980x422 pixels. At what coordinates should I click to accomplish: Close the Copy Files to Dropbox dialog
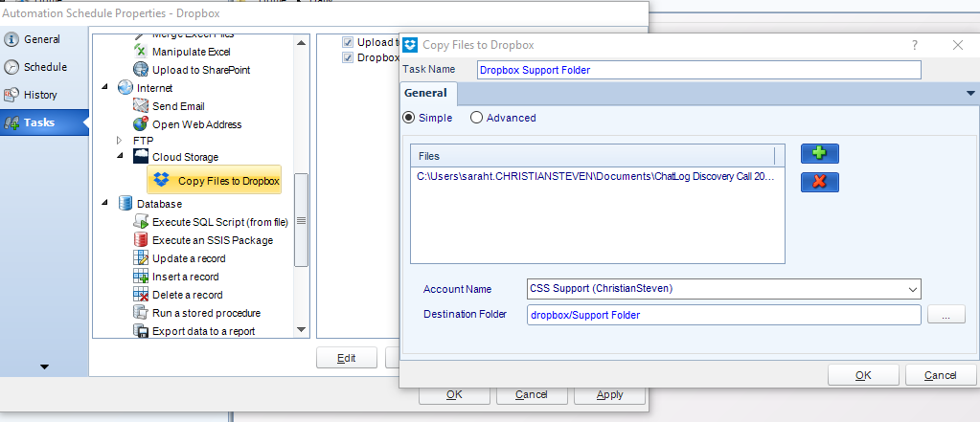coord(958,45)
